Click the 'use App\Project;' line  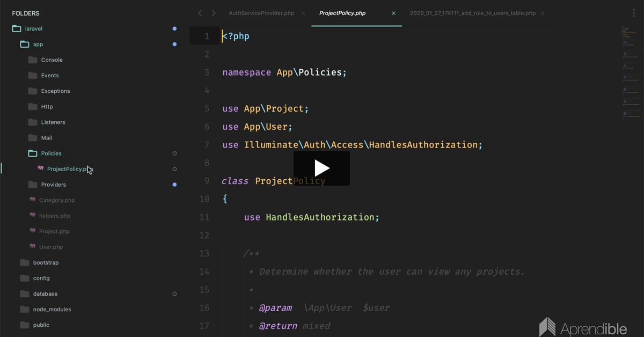266,108
